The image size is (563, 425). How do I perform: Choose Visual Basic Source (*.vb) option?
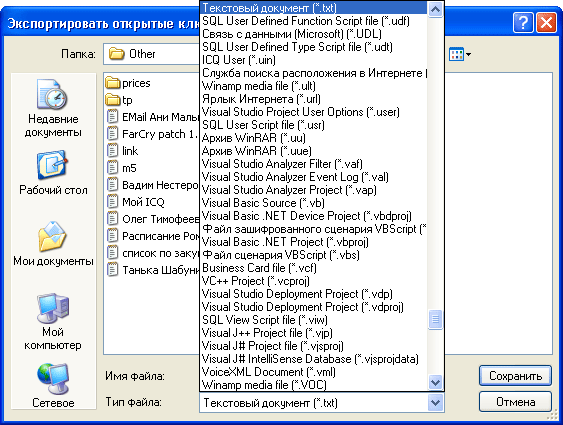pos(313,203)
